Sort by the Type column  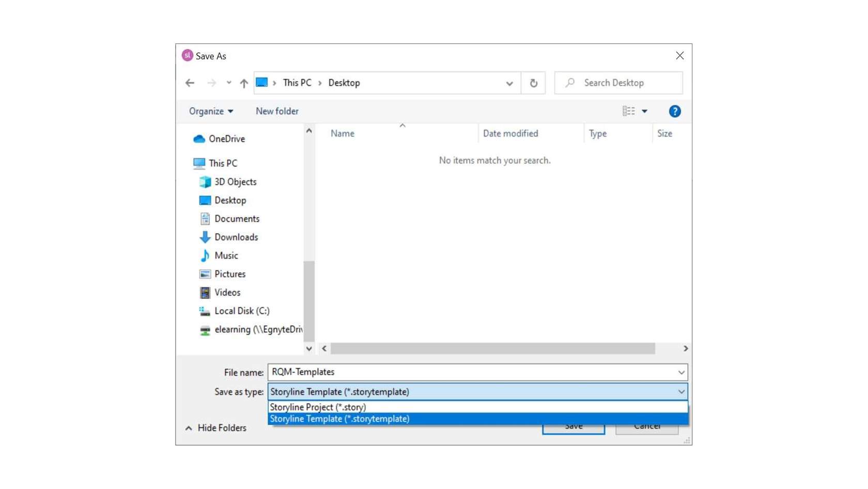(x=598, y=133)
